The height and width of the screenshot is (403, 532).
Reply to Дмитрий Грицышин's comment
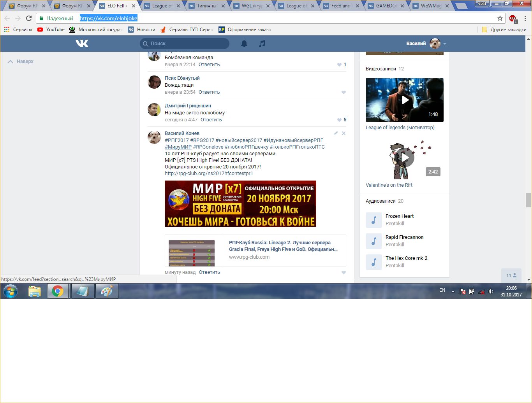[211, 120]
